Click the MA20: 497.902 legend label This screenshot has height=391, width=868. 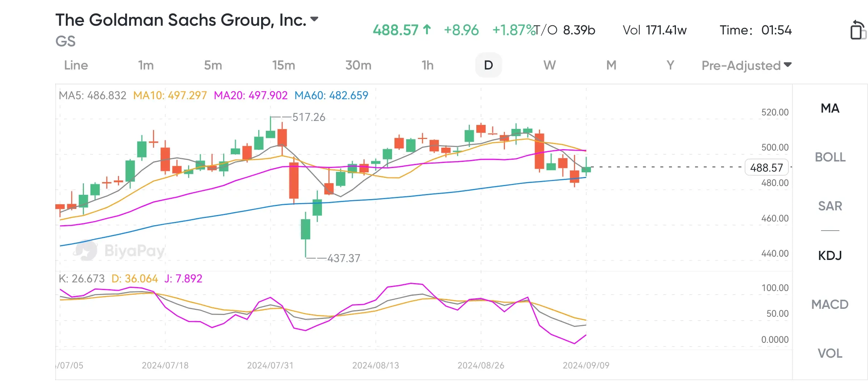tap(251, 95)
